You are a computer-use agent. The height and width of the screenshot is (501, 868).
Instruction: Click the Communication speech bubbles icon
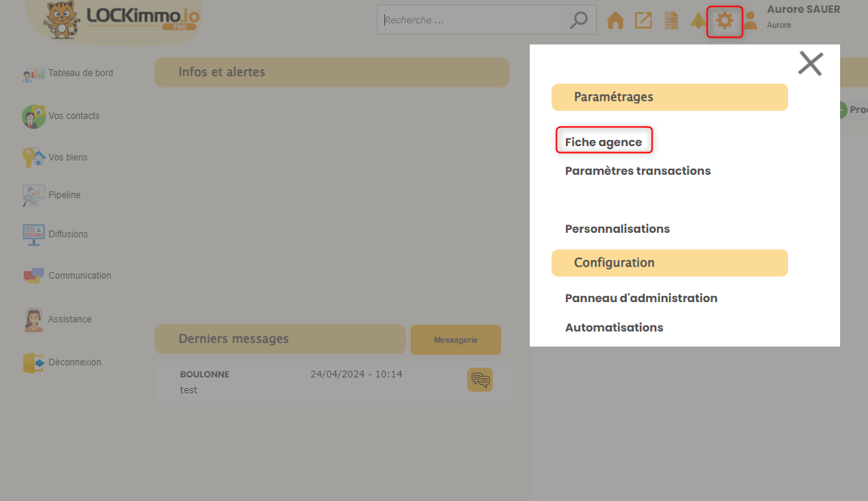(x=34, y=276)
